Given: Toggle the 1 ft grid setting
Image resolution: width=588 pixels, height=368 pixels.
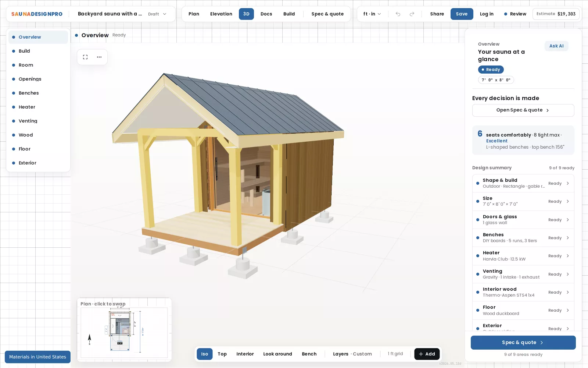Looking at the screenshot, I should 395,354.
